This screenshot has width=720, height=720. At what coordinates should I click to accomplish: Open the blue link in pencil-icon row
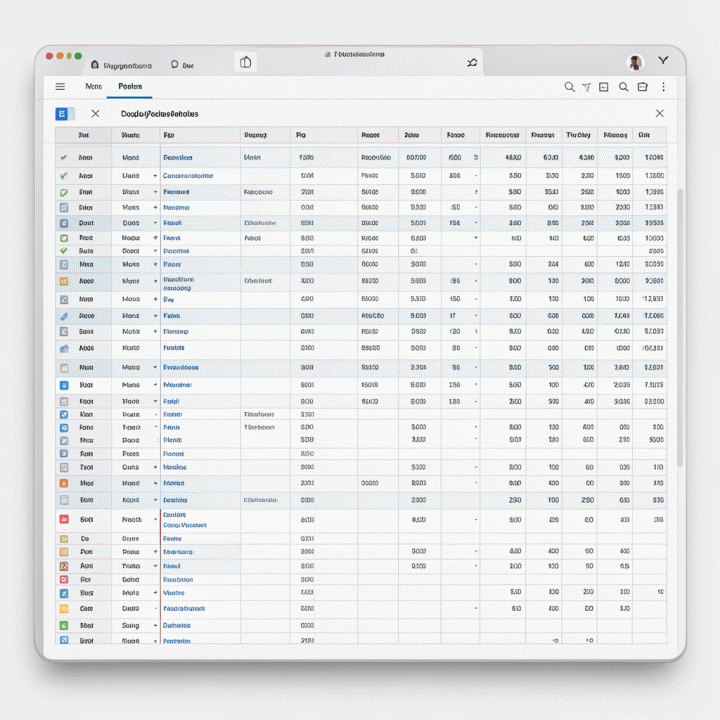[172, 316]
